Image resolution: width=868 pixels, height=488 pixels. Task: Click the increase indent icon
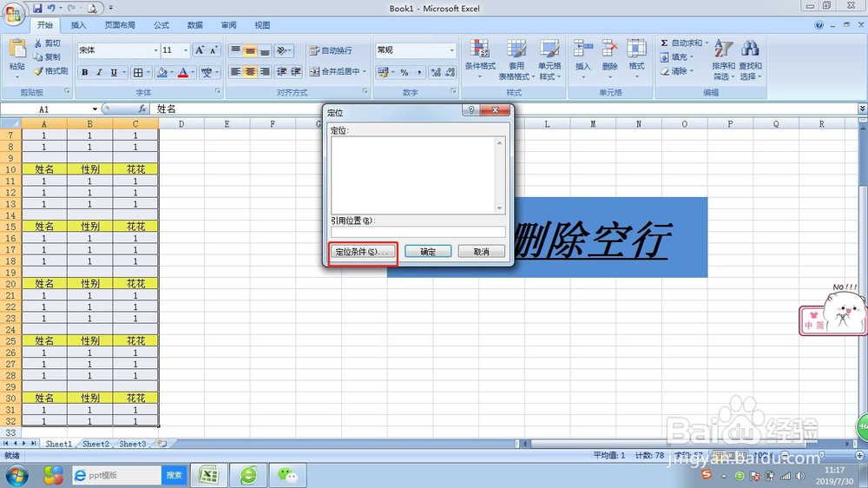pos(296,71)
